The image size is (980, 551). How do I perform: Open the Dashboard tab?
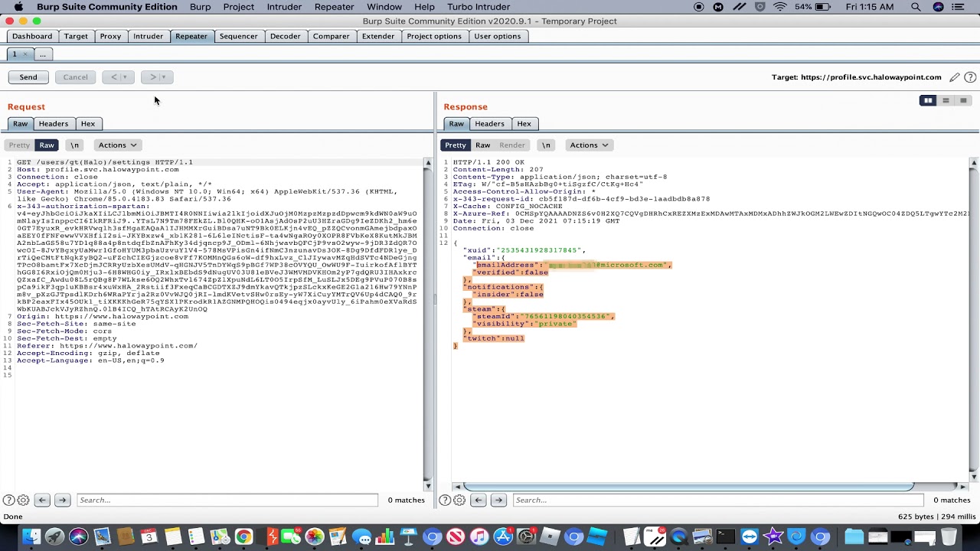tap(32, 37)
